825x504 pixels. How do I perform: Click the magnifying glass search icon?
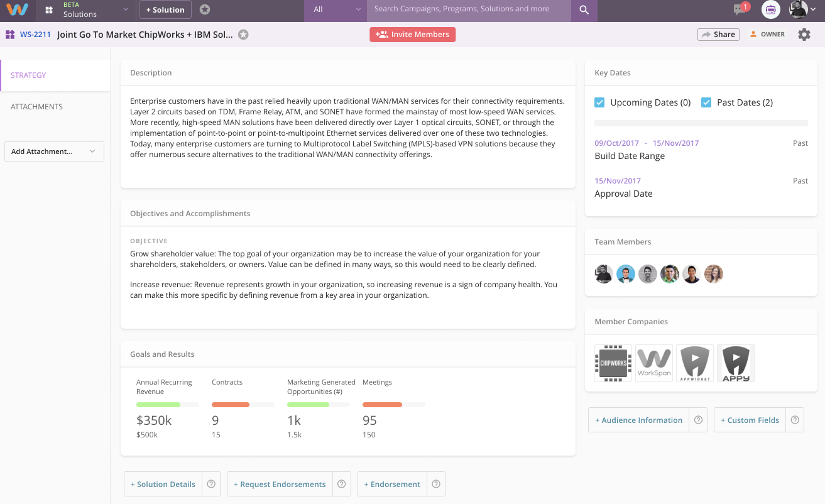(582, 11)
